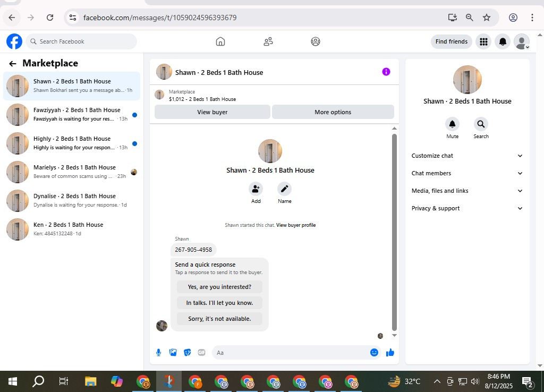Go back using the Marketplace back arrow

tap(13, 64)
